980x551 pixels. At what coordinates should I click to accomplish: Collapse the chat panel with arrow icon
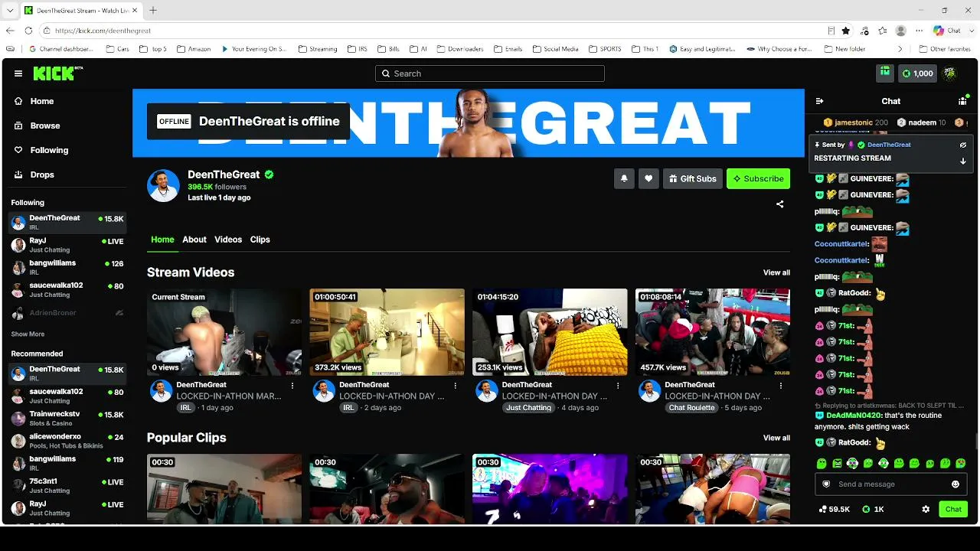pyautogui.click(x=819, y=101)
